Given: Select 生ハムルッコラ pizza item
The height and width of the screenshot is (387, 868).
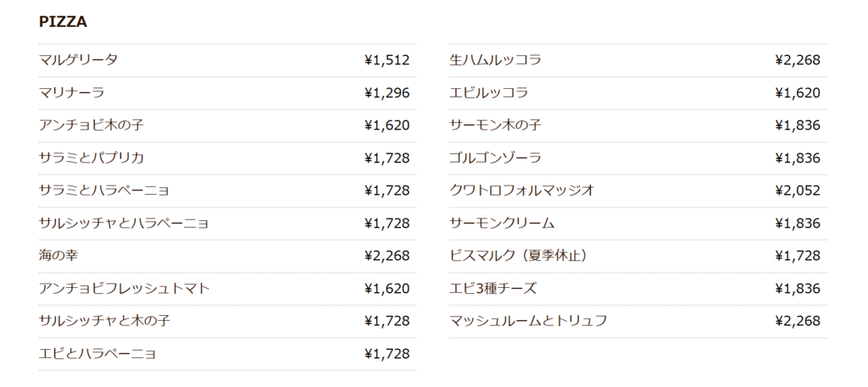Looking at the screenshot, I should coord(495,60).
